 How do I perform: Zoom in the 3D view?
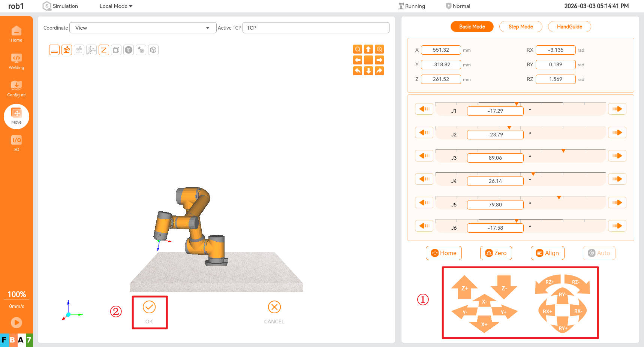(x=379, y=49)
